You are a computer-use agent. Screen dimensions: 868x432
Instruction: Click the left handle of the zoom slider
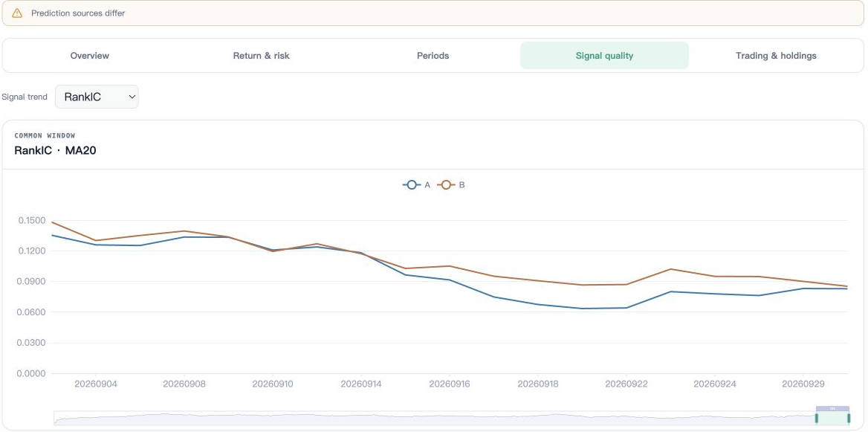[817, 418]
